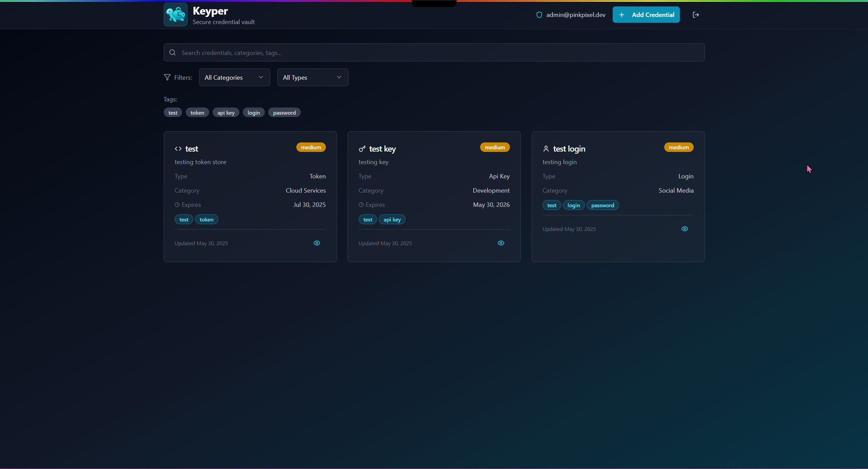The image size is (868, 469).
Task: Reveal the test token credential via eye icon
Action: pyautogui.click(x=317, y=243)
